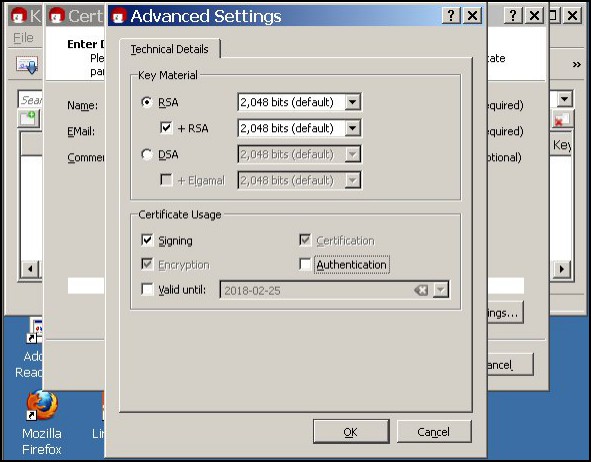The height and width of the screenshot is (462, 591).
Task: Enable the Authentication checkbox
Action: [305, 264]
